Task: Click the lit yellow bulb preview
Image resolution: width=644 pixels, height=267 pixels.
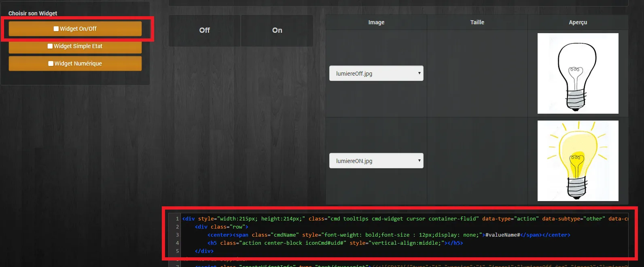Action: click(578, 161)
